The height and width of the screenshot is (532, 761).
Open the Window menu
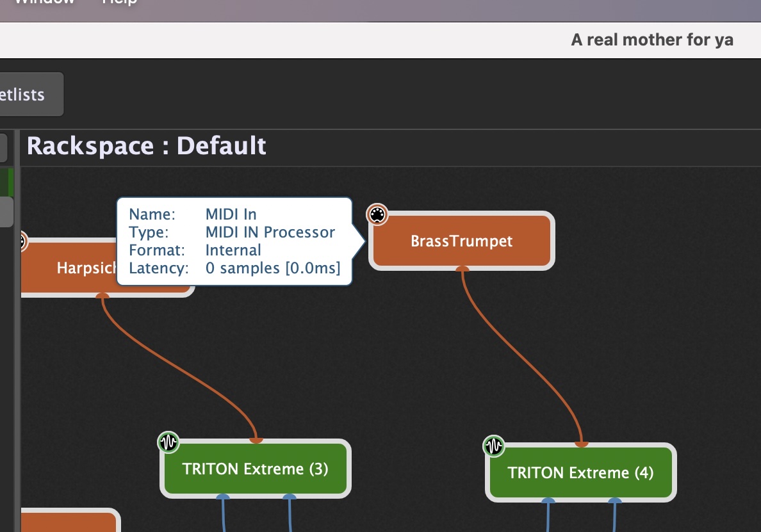coord(45,3)
